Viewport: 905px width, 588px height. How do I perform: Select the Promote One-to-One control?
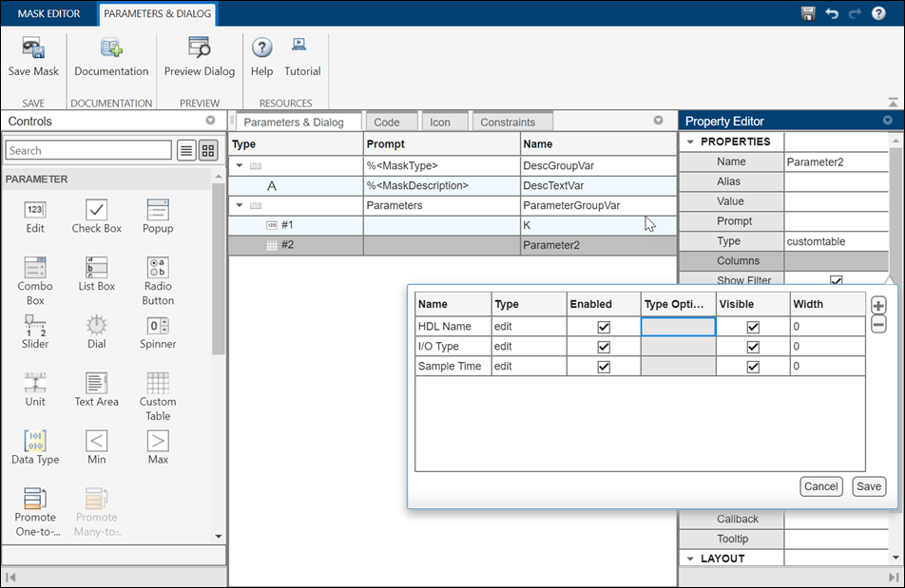35,512
